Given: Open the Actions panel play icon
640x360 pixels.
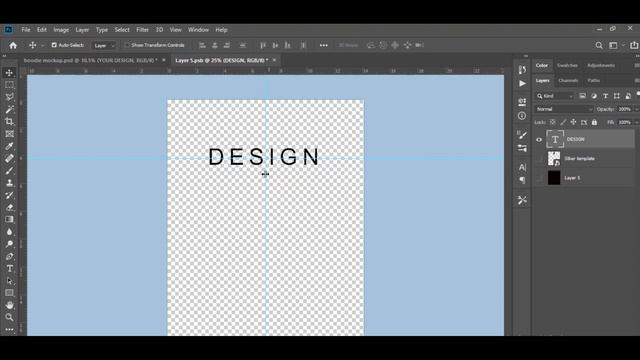Looking at the screenshot, I should 522,83.
